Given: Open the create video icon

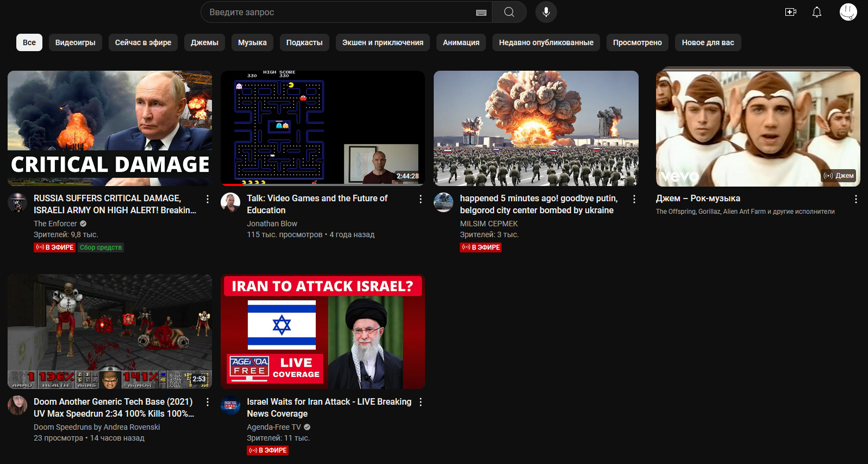Looking at the screenshot, I should (791, 12).
